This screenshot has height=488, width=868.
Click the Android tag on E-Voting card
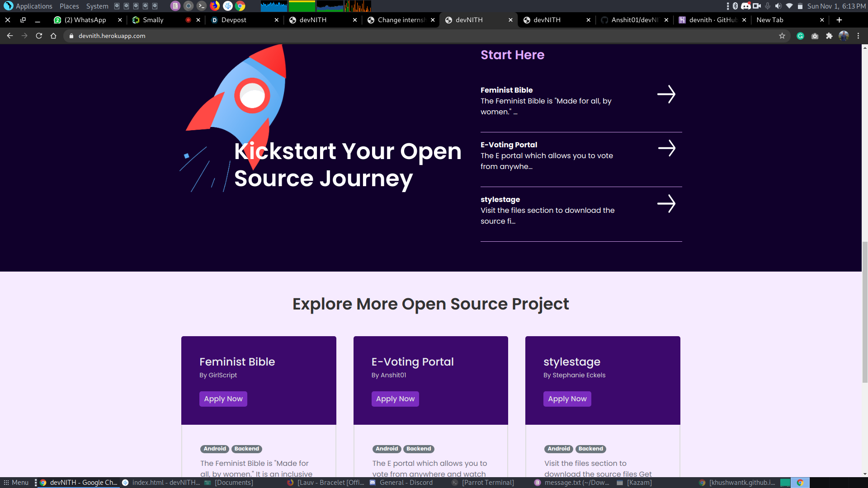pyautogui.click(x=387, y=449)
